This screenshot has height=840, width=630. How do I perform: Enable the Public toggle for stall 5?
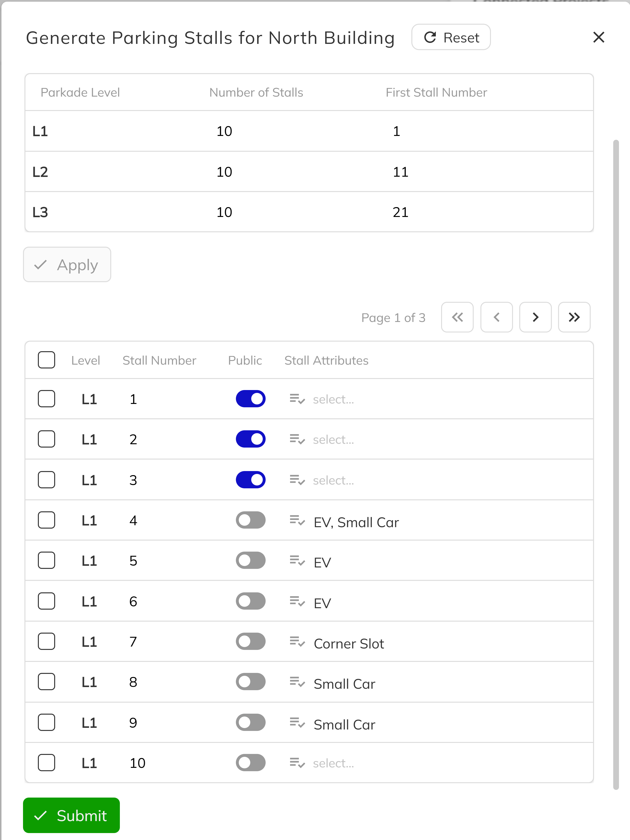point(251,560)
